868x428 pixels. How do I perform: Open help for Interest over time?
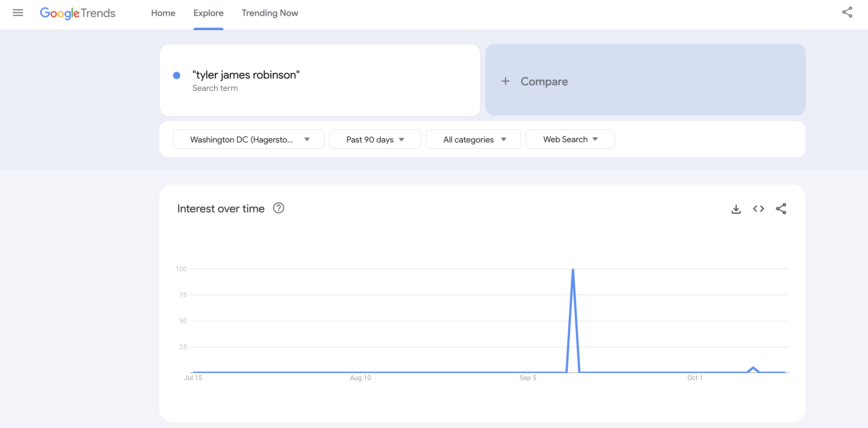[x=278, y=208]
